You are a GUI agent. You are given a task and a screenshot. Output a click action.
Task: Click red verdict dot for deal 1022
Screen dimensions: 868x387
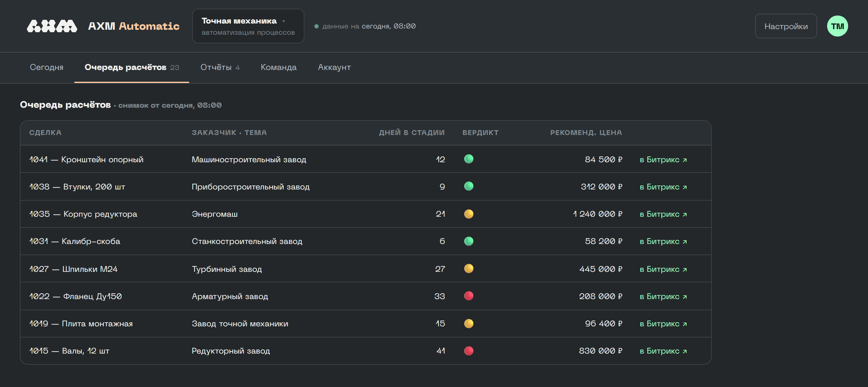coord(468,296)
